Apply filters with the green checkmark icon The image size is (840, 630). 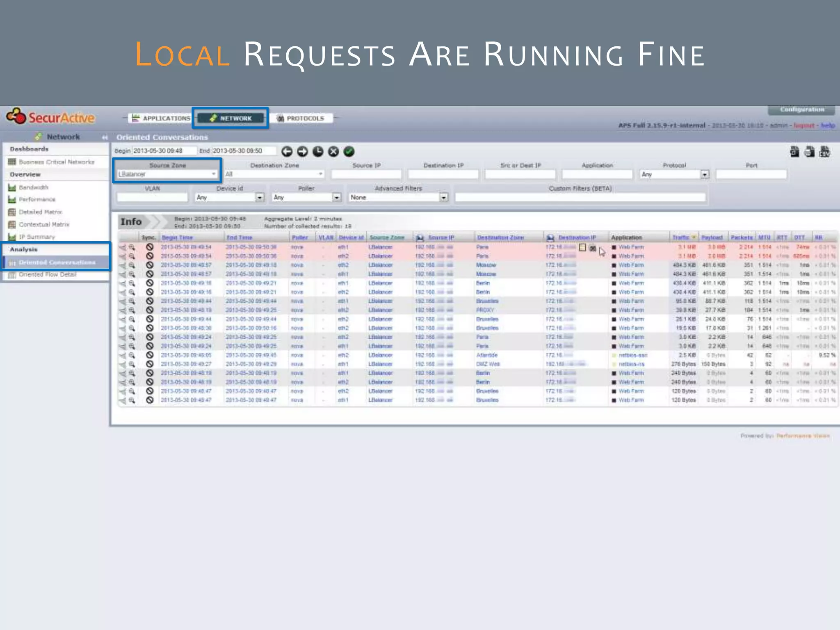coord(349,152)
